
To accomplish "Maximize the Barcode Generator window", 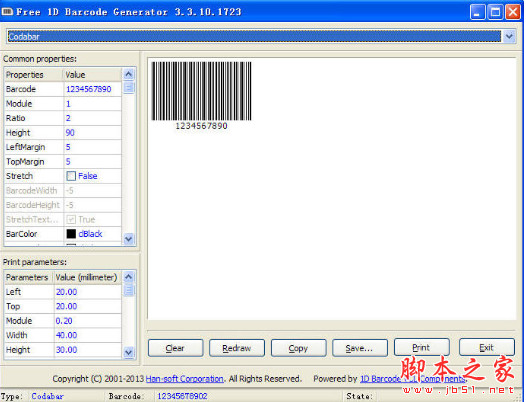I will click(x=495, y=12).
